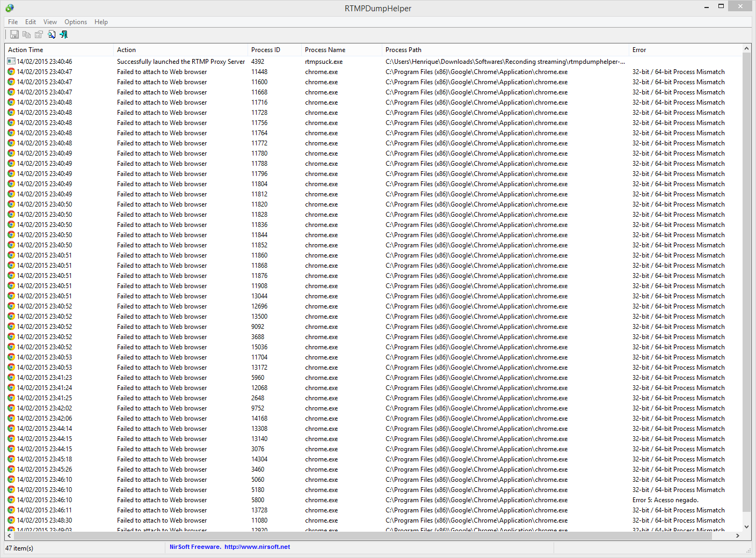Click Chrome icon for process 11876 row
756x558 pixels.
click(x=11, y=276)
